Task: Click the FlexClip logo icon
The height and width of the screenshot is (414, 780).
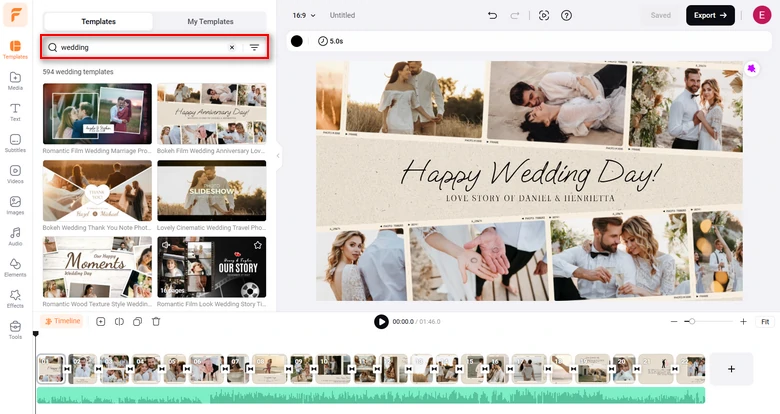Action: (x=15, y=15)
